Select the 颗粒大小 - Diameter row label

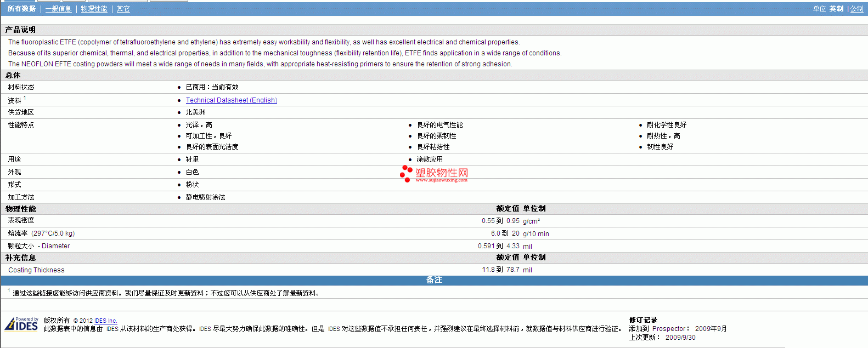38,246
